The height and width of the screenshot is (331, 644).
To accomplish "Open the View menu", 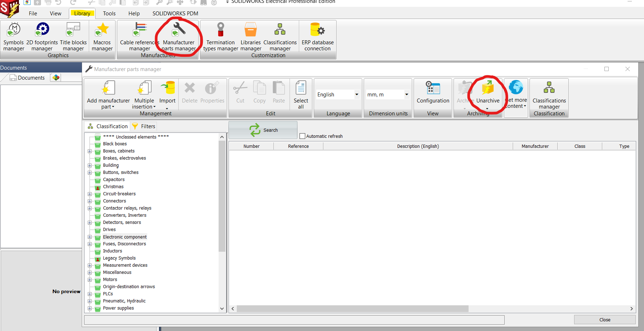I will [x=55, y=14].
